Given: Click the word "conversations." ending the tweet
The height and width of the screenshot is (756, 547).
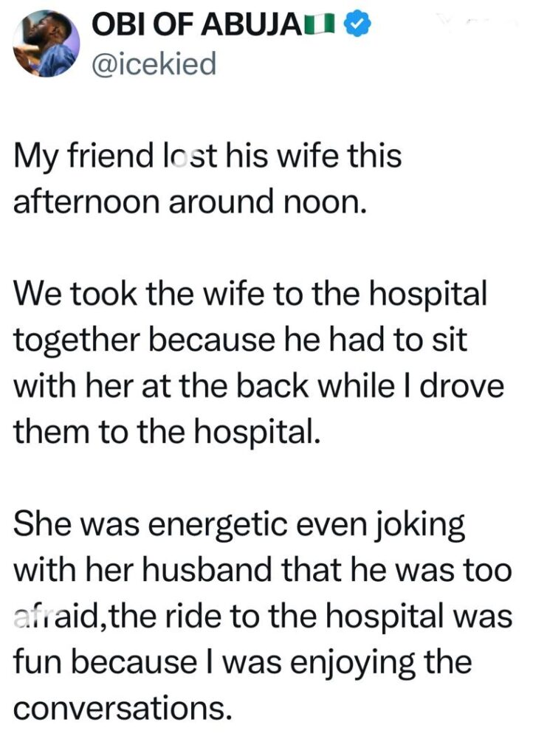Looking at the screenshot, I should [120, 707].
